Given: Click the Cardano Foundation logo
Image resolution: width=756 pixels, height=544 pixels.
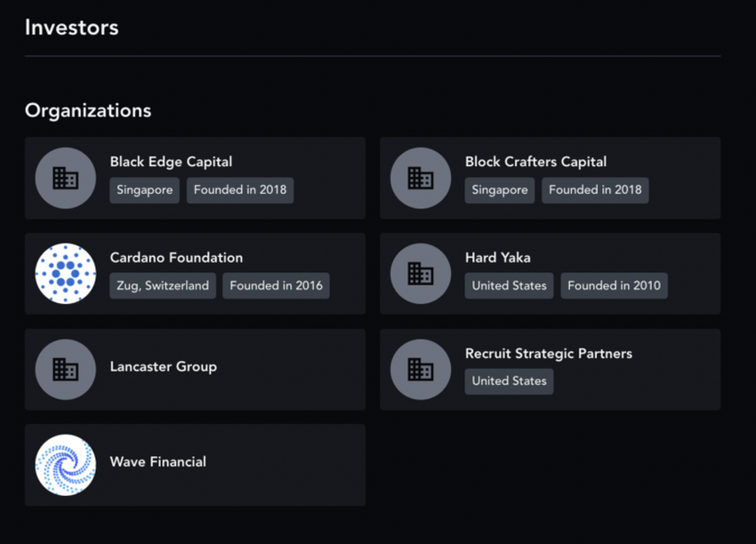Looking at the screenshot, I should (x=66, y=274).
